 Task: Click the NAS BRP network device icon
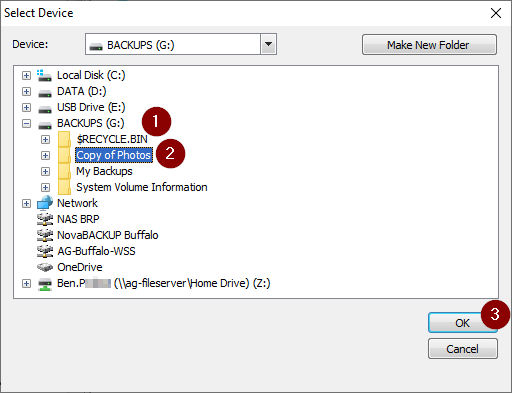coord(45,219)
